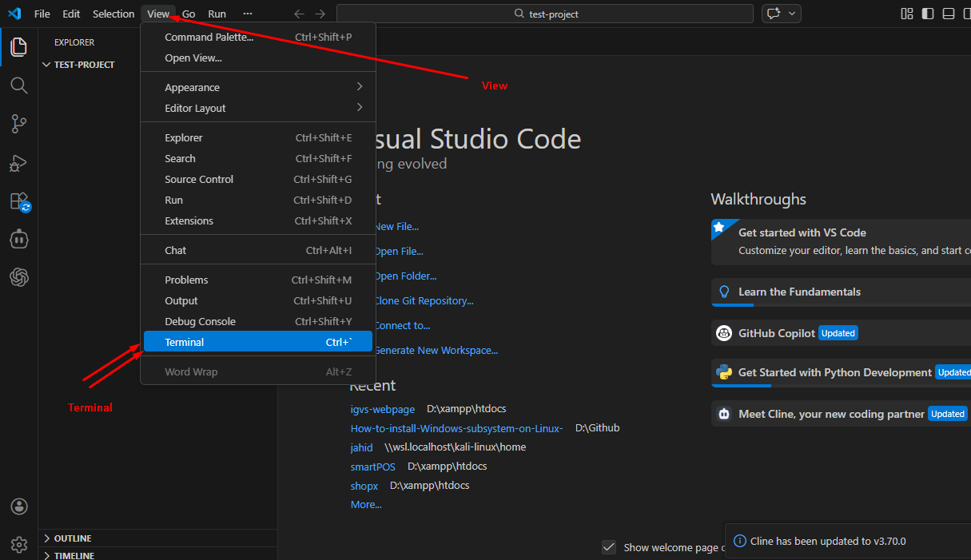Select Extensions in View menu
This screenshot has height=560, width=971.
click(257, 220)
